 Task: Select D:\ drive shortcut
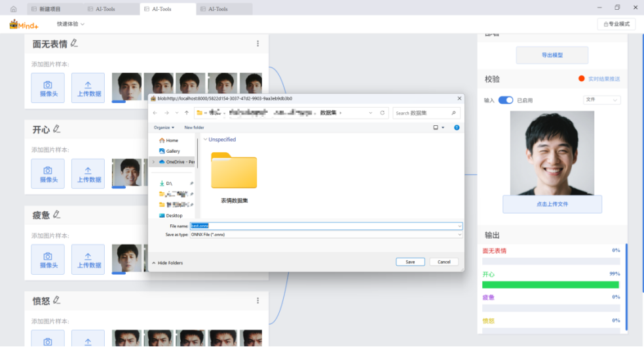point(166,184)
